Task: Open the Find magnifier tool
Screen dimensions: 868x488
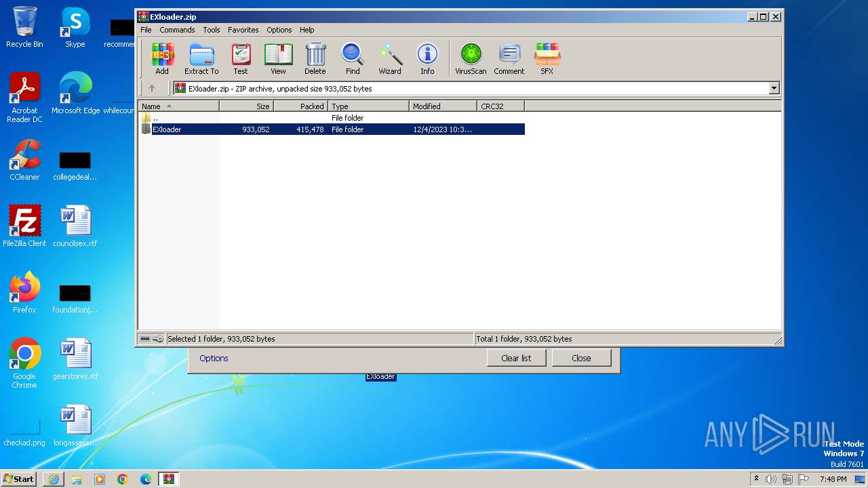Action: (x=353, y=58)
